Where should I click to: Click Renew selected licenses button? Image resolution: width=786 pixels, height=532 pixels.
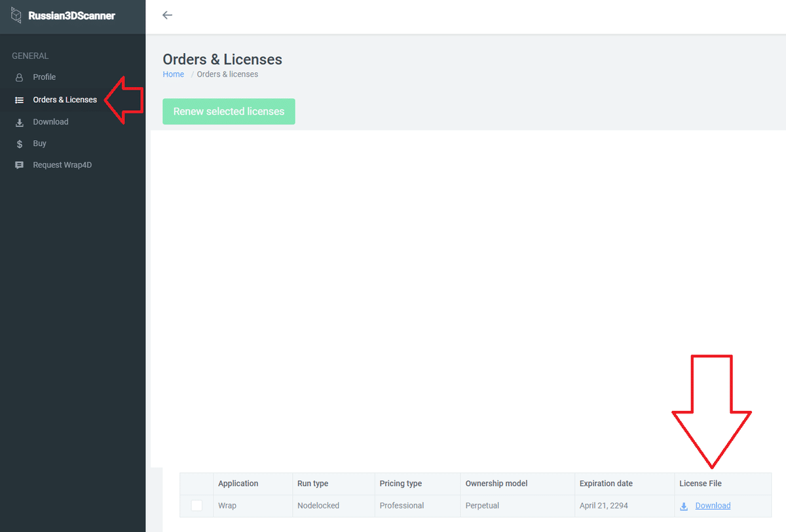(x=229, y=111)
